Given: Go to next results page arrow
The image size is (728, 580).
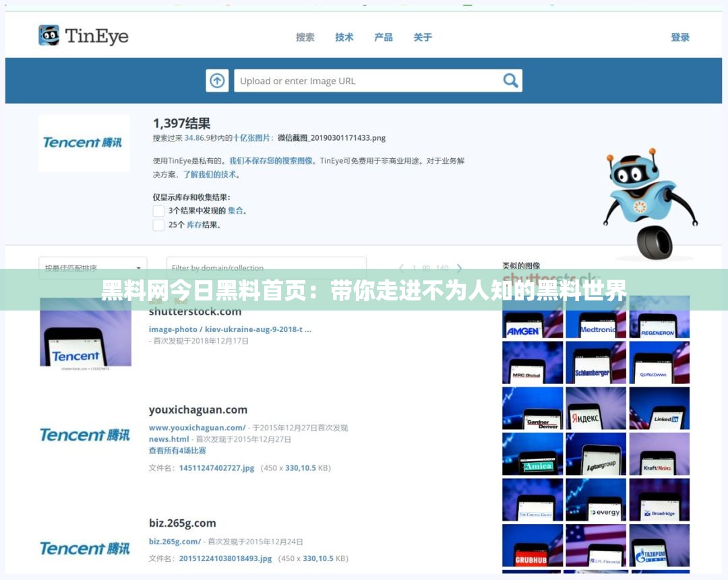Looking at the screenshot, I should coord(459,267).
